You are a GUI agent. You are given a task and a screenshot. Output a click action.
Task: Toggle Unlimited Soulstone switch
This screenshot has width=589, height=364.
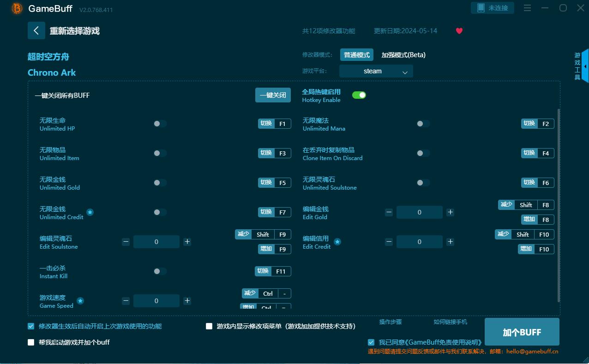pos(423,183)
